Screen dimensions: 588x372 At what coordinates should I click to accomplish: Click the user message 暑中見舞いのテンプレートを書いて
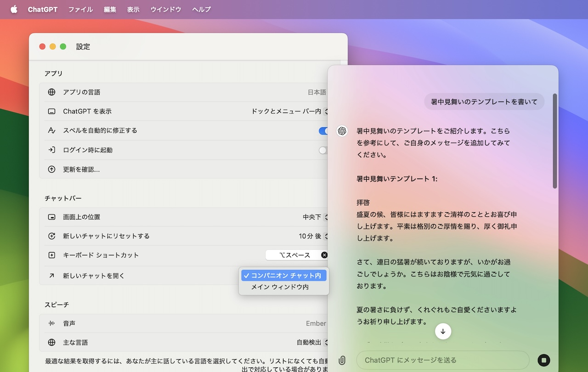pos(484,102)
